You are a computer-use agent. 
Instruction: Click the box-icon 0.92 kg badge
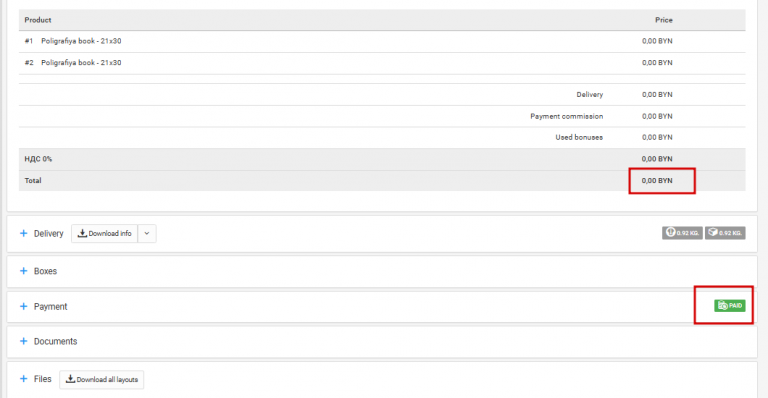(x=725, y=233)
